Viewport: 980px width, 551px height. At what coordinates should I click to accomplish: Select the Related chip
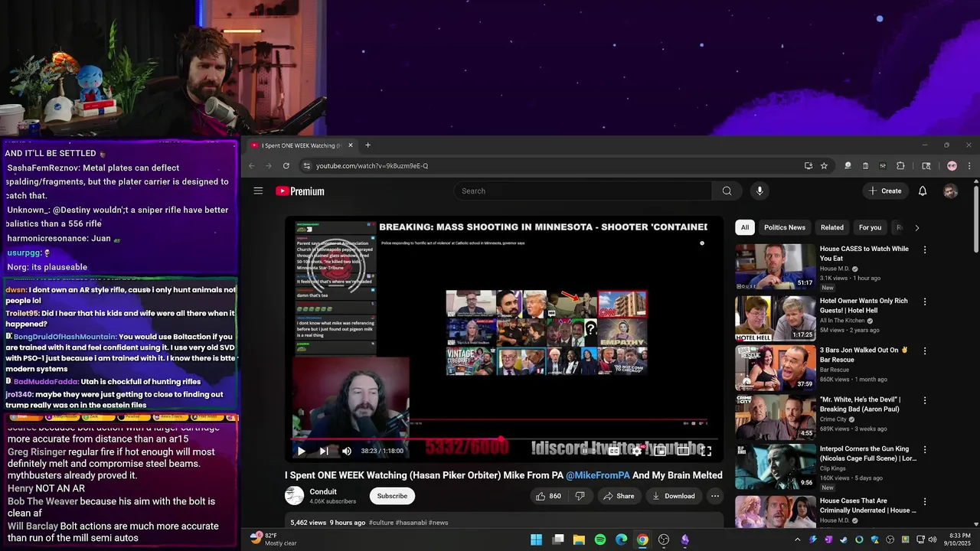point(832,227)
